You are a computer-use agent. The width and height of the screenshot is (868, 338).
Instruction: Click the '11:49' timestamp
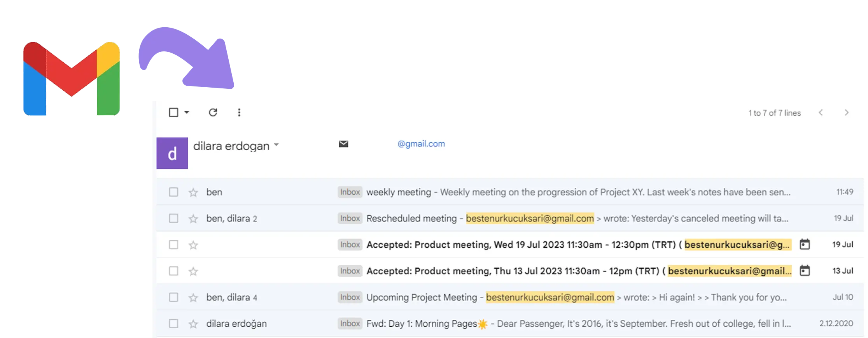(x=845, y=192)
